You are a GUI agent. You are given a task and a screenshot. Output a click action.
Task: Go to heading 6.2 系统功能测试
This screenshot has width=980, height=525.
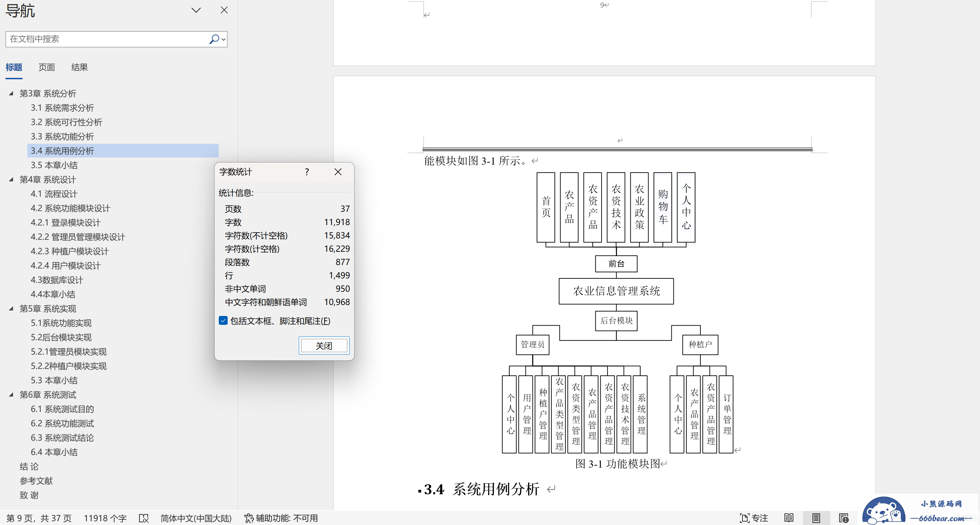[x=63, y=424]
